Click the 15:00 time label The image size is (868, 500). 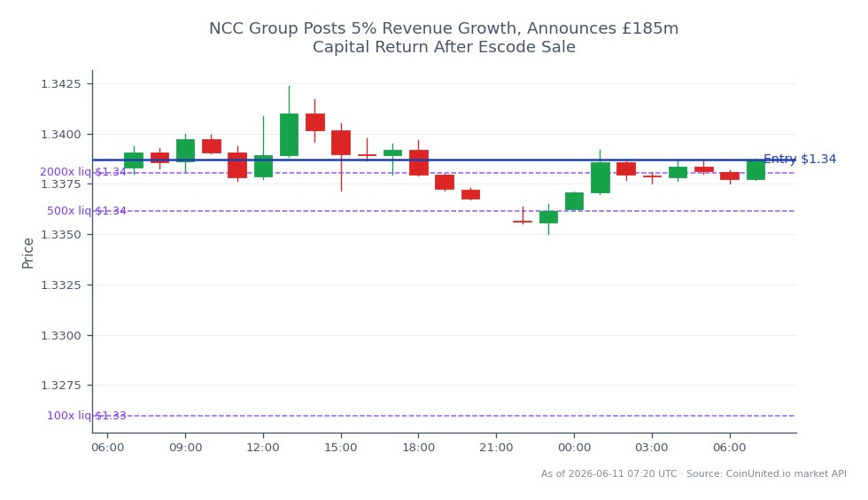341,448
